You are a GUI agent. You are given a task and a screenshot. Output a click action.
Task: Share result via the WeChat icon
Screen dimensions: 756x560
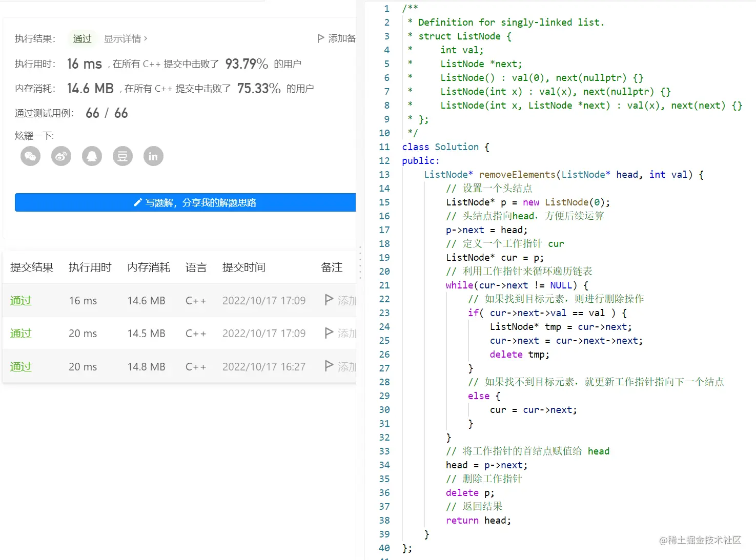coord(30,156)
